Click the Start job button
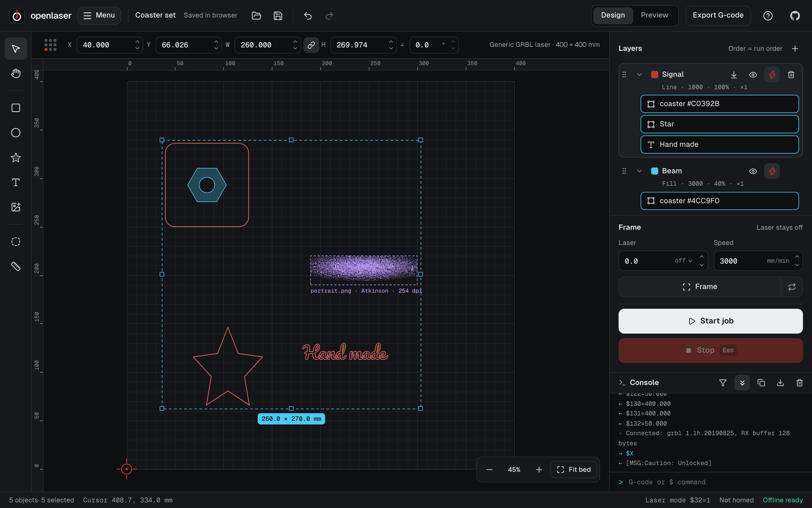Image resolution: width=812 pixels, height=508 pixels. (x=711, y=321)
